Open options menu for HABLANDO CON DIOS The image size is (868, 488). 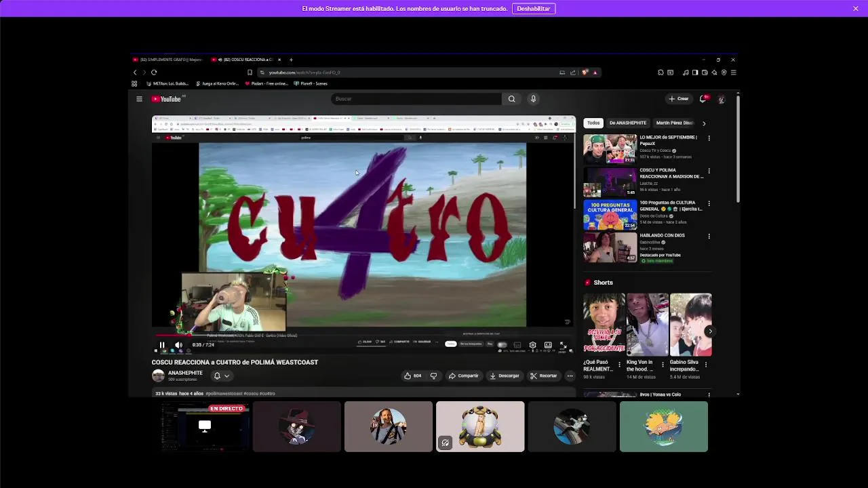[709, 237]
